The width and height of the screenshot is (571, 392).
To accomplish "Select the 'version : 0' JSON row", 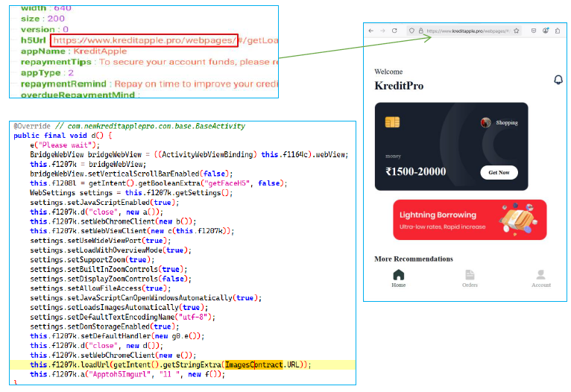I will pos(45,30).
